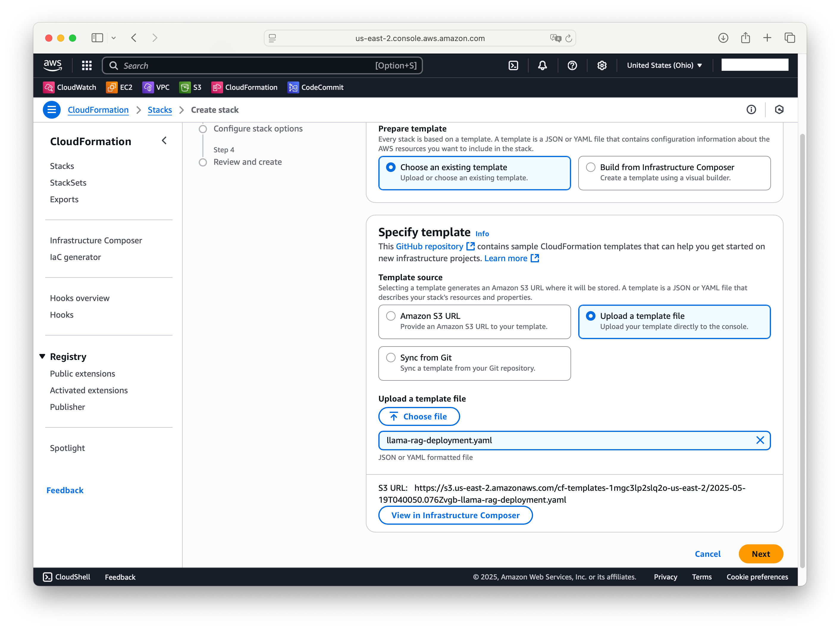Screen dimensions: 840x630
Task: Open CloudShell from the top toolbar icon
Action: pyautogui.click(x=513, y=65)
